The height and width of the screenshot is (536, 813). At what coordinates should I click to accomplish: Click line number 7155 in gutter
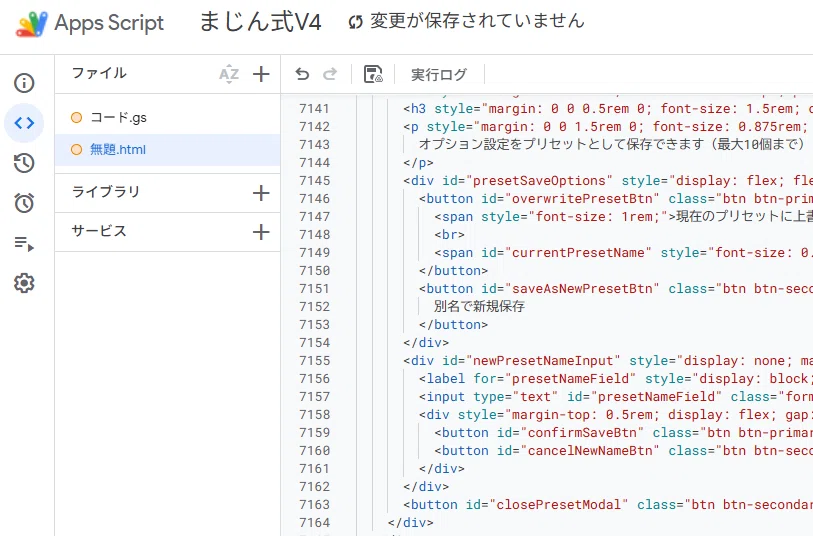tap(314, 361)
